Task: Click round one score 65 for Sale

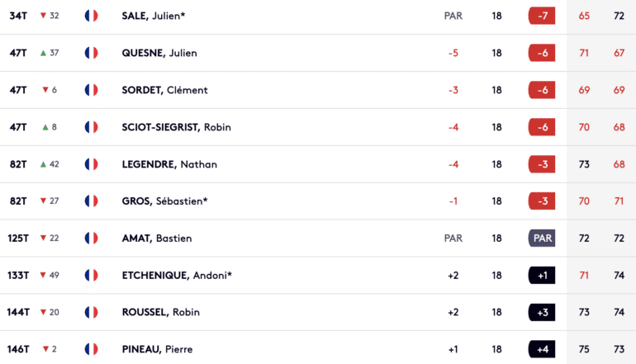Action: pyautogui.click(x=584, y=16)
